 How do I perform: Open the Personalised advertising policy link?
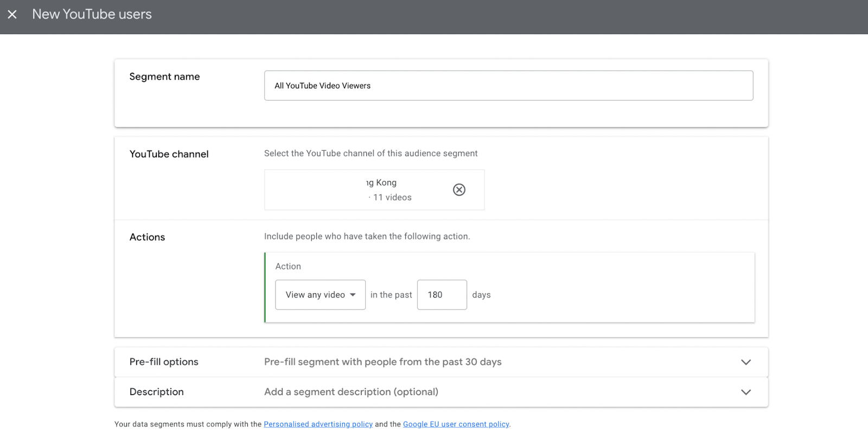[x=318, y=424]
